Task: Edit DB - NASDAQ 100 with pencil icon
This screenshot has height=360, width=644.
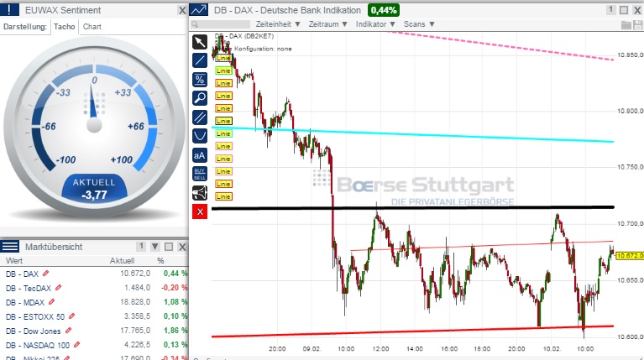Action: tap(76, 344)
